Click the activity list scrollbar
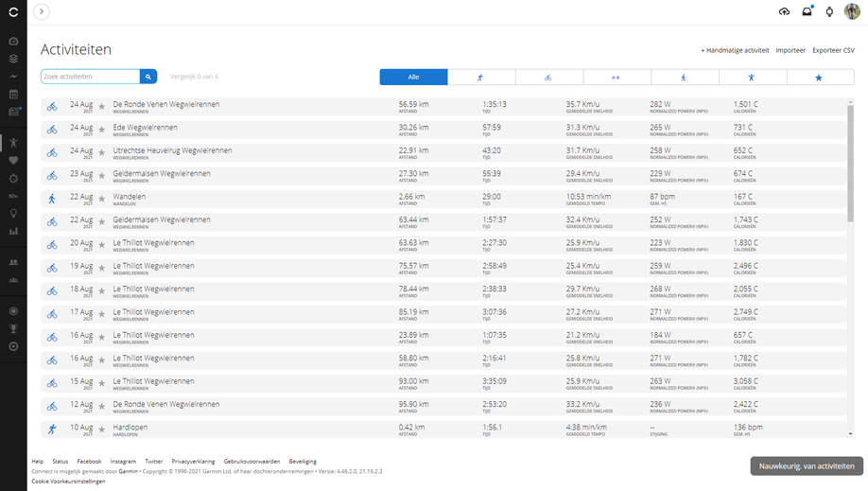Image resolution: width=868 pixels, height=491 pixels. [850, 161]
